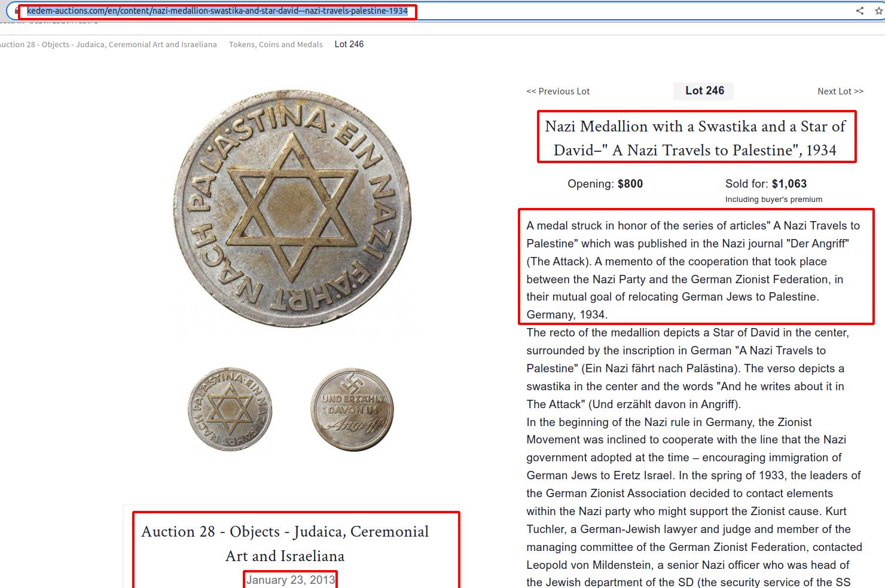Open Auction 28 Judaica heading below the images
This screenshot has height=588, width=885.
[285, 543]
